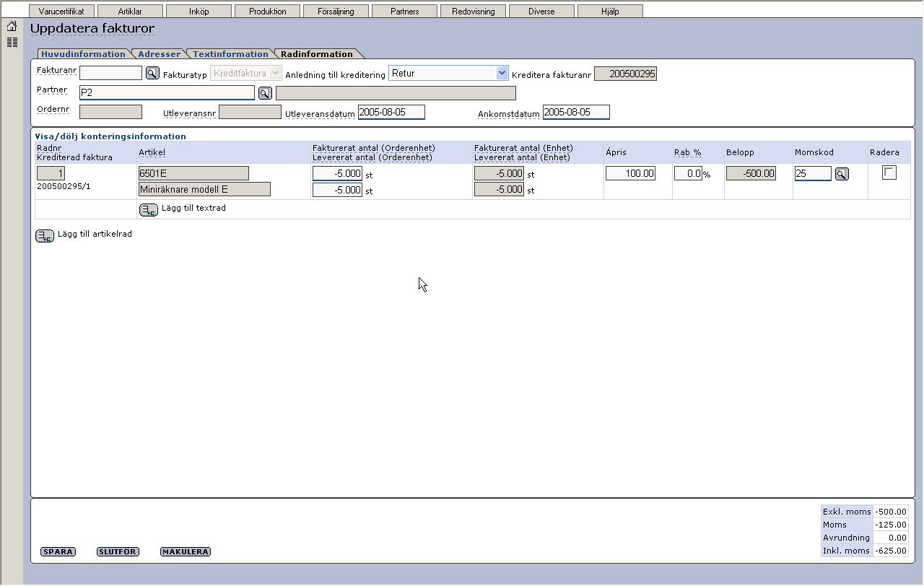
Task: Click the Momskod field showing 25
Action: 813,174
